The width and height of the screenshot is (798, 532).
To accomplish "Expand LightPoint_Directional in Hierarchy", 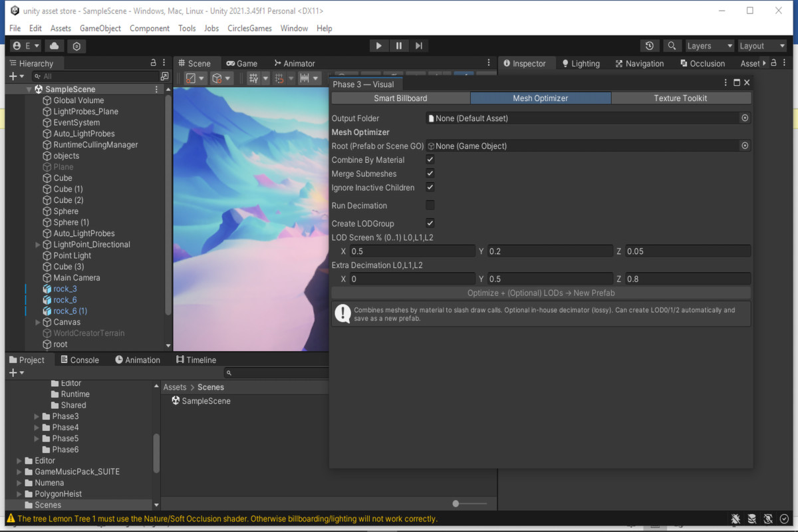I will click(38, 245).
